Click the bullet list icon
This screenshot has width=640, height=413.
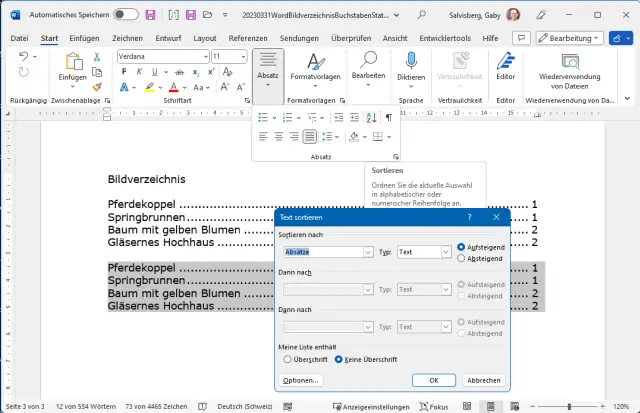click(265, 118)
